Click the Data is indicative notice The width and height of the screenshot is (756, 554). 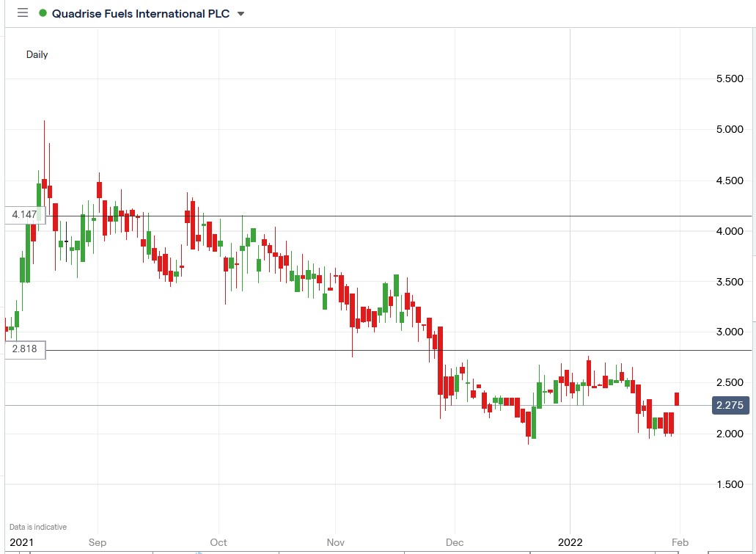[x=38, y=527]
